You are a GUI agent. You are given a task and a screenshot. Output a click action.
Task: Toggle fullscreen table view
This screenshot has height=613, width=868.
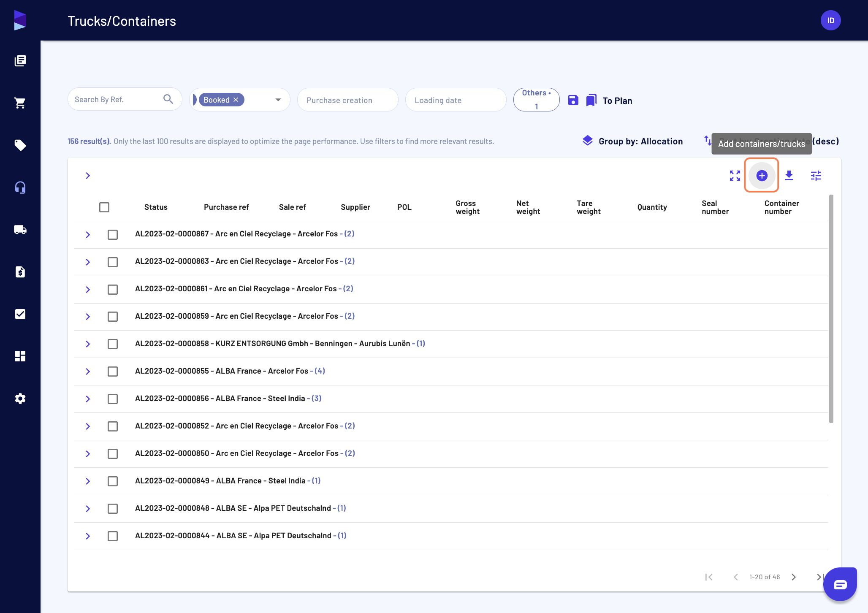tap(735, 176)
